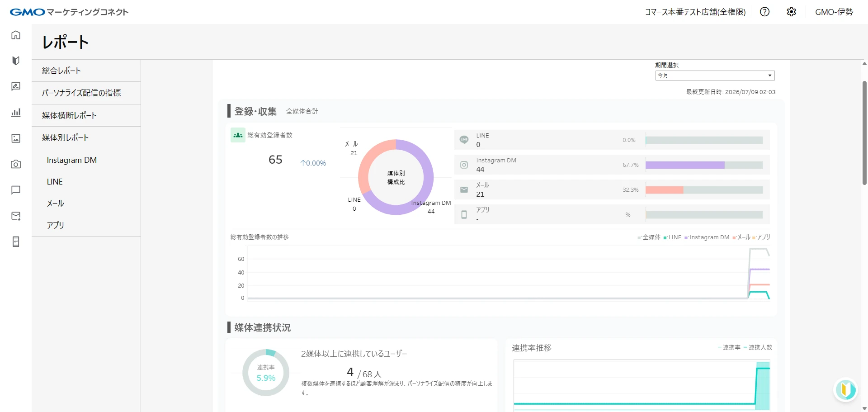Screen dimensions: 868x412
Task: Toggle 連携率 legend entry
Action: coord(729,348)
